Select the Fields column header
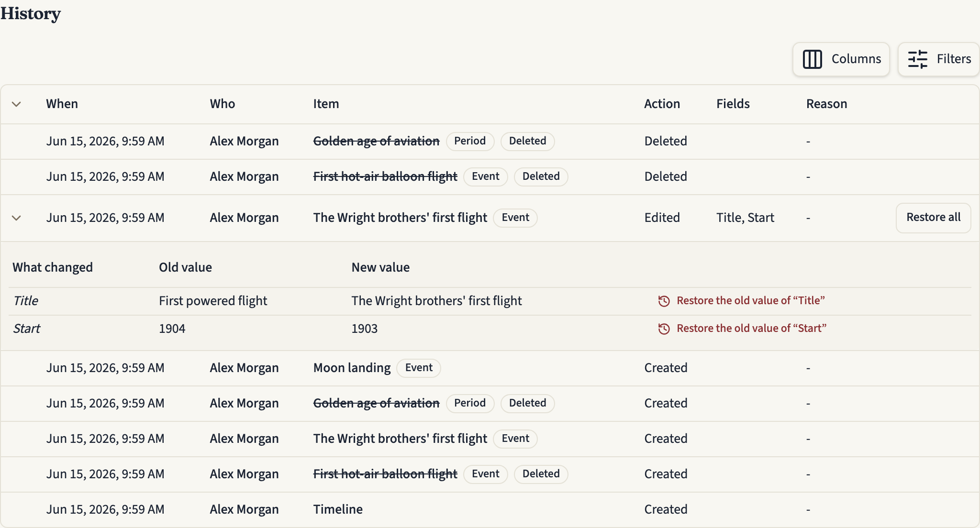The width and height of the screenshot is (980, 528). 733,104
